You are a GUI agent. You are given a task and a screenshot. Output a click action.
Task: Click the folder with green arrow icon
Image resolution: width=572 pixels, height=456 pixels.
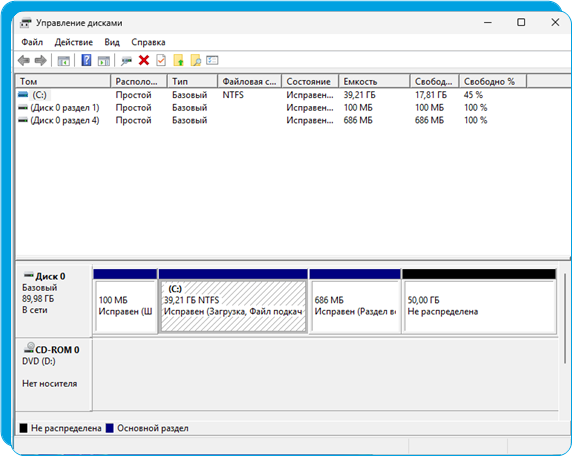[x=178, y=60]
